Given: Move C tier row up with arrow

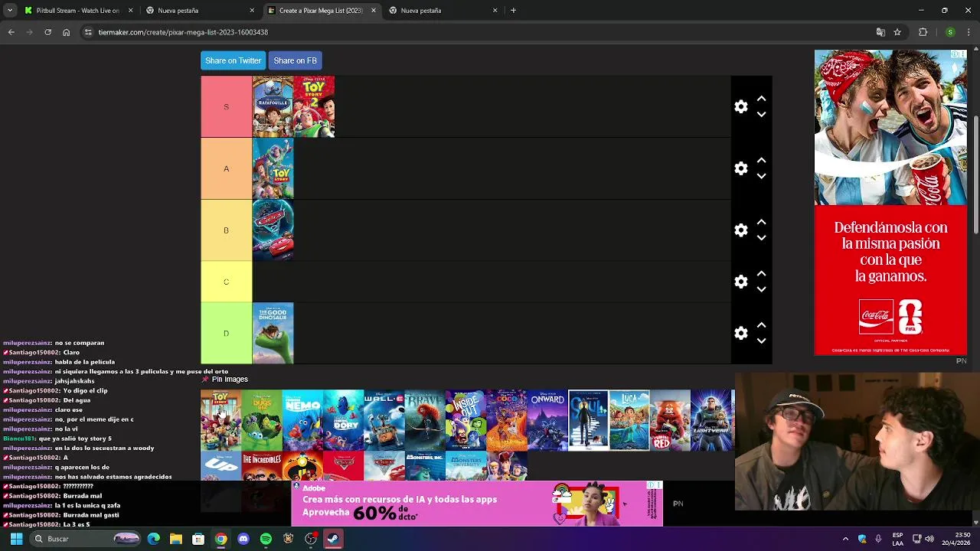Looking at the screenshot, I should click(x=761, y=273).
